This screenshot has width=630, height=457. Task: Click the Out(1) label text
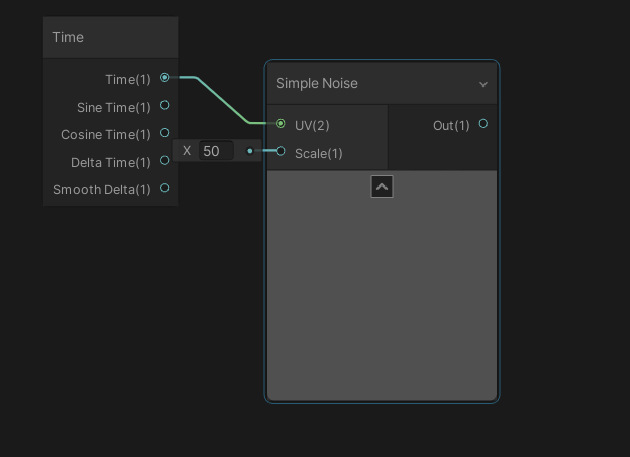pyautogui.click(x=451, y=125)
